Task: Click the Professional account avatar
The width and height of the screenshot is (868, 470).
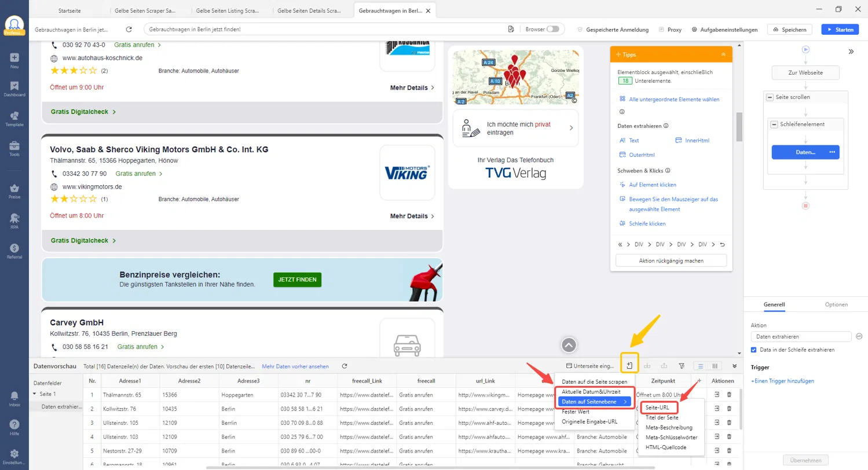Action: 14,25
